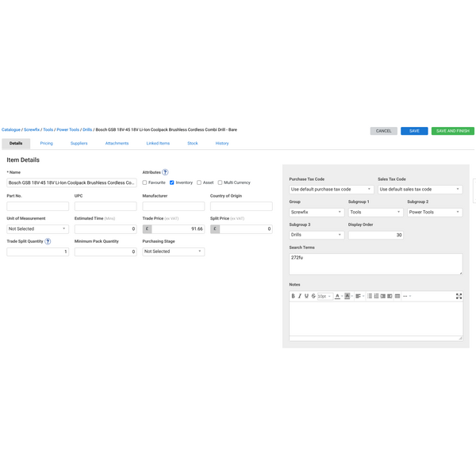476x476 pixels.
Task: Expand the Purchase Tax Code dropdown
Action: pyautogui.click(x=331, y=190)
